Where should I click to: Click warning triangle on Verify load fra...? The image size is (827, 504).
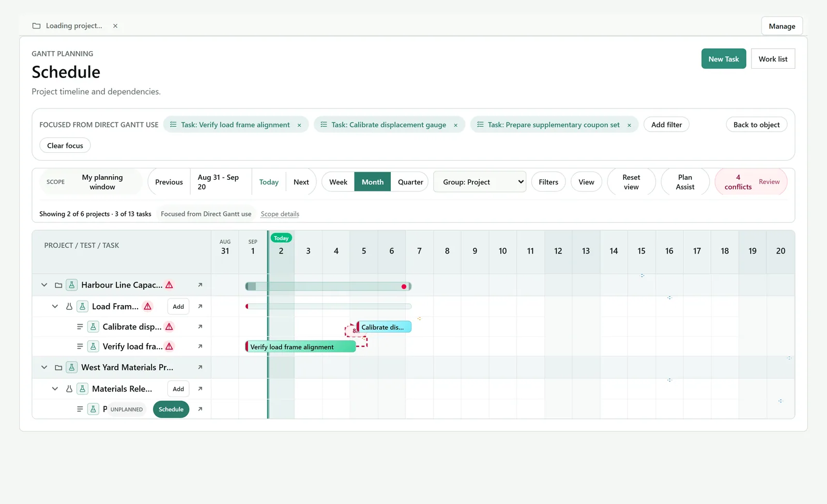click(169, 346)
